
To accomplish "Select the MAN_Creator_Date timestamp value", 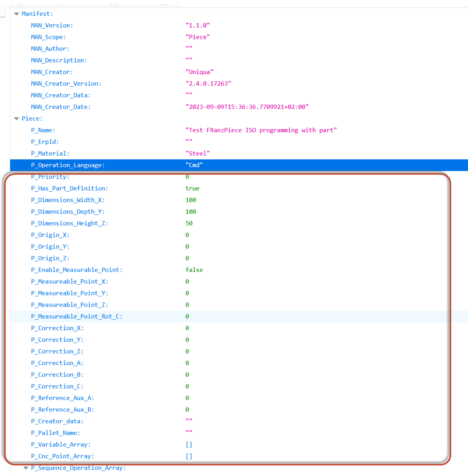I will (x=247, y=107).
